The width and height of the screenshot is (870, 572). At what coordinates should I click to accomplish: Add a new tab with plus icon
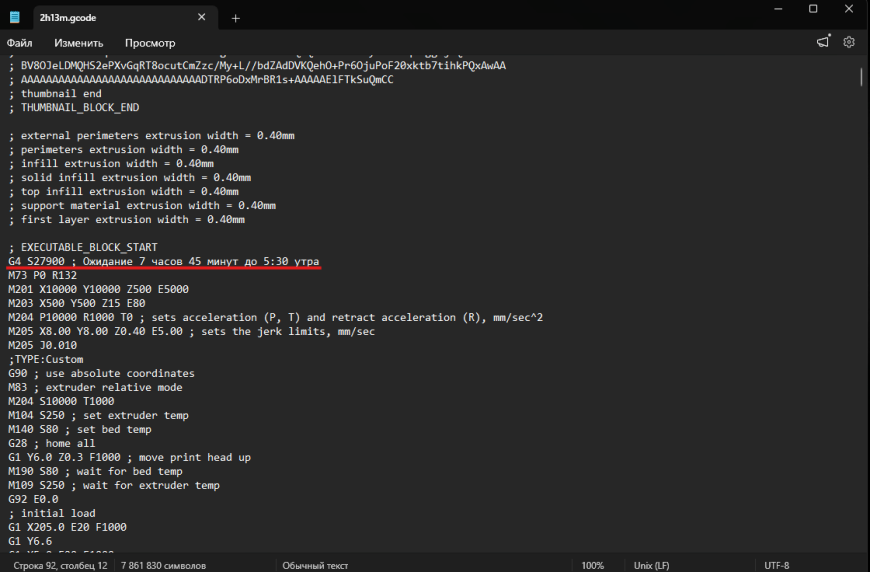point(235,18)
